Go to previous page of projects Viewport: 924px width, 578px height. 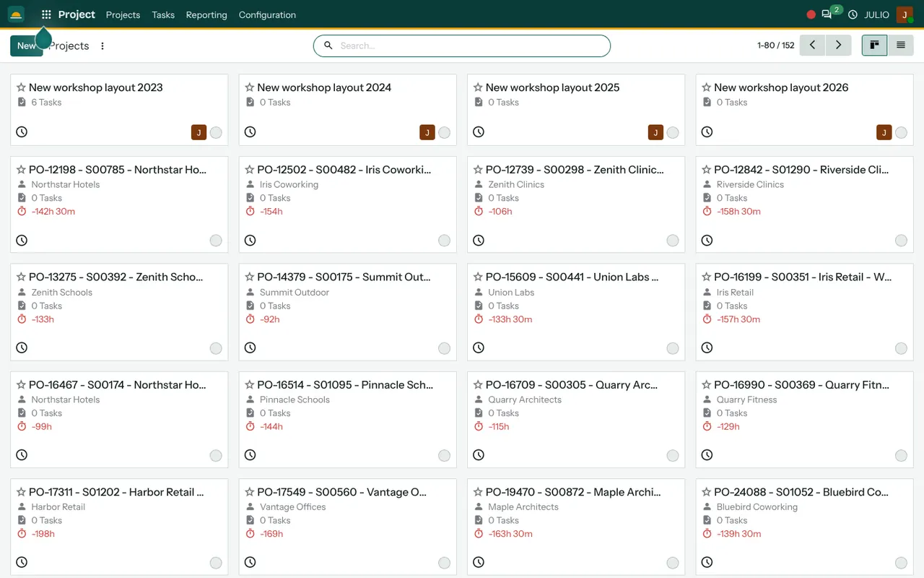click(813, 45)
